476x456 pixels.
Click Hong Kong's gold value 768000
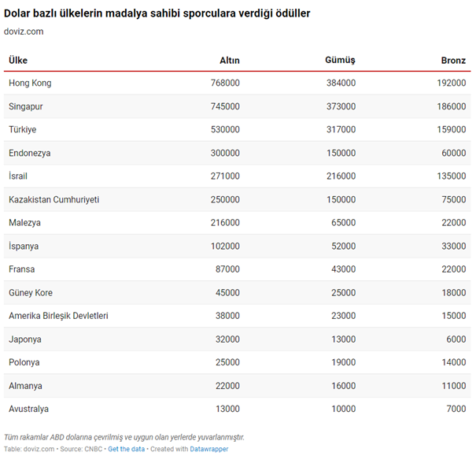click(x=225, y=83)
